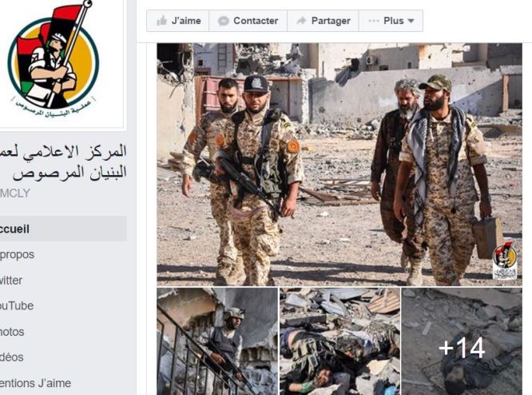Viewport: 532px width, 395px height.
Task: Like the page with J'aime button
Action: pyautogui.click(x=178, y=21)
